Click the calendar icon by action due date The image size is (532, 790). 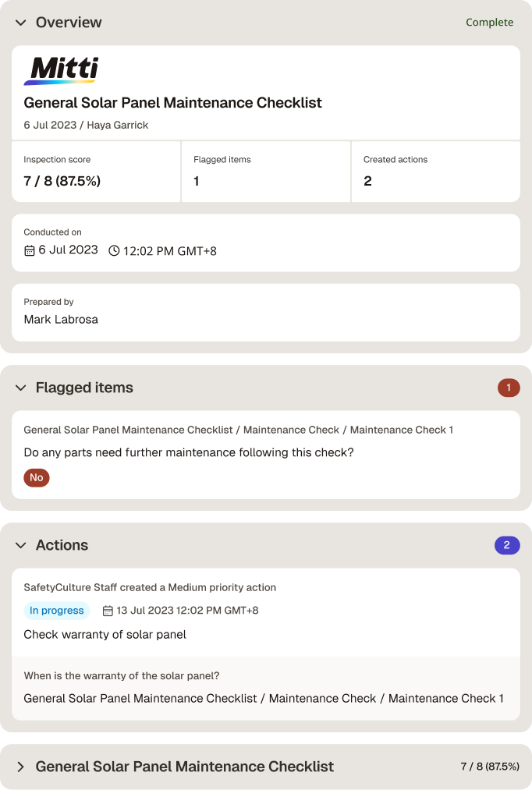pyautogui.click(x=108, y=611)
